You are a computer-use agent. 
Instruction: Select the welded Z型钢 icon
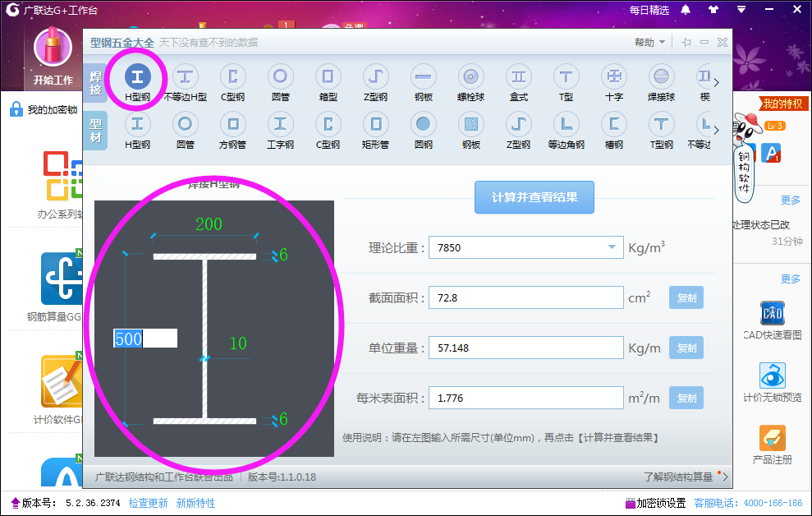375,77
